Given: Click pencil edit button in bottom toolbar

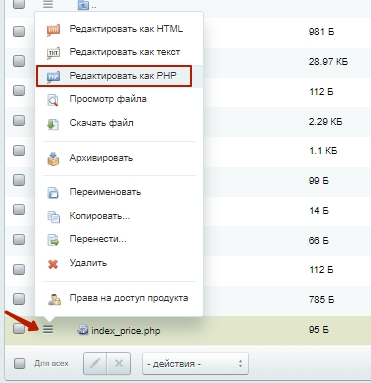Looking at the screenshot, I should pos(95,363).
